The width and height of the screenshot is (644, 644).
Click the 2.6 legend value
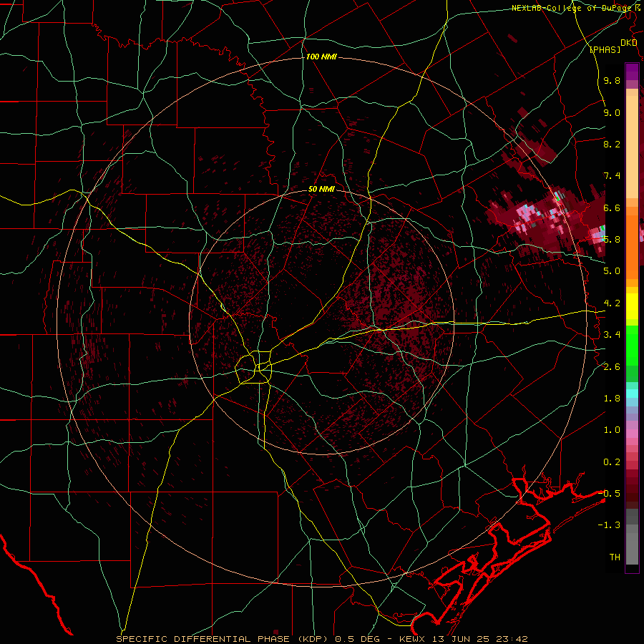612,367
